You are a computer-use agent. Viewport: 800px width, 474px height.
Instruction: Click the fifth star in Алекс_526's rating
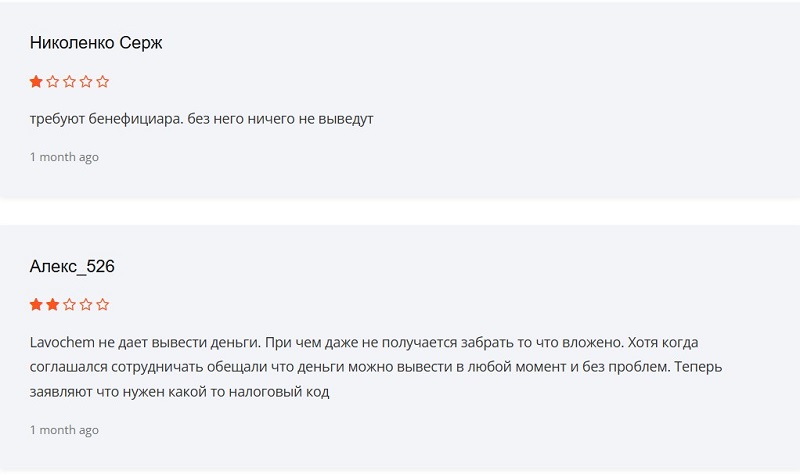(x=103, y=304)
